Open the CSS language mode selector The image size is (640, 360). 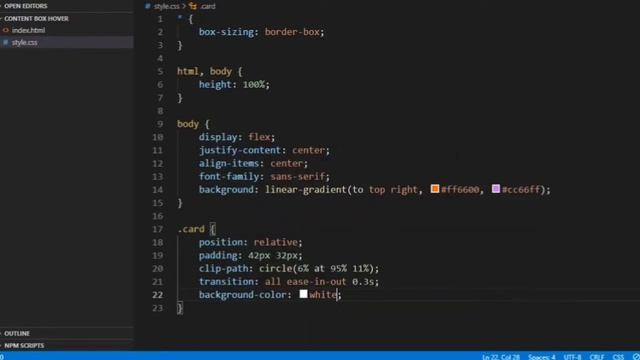[618, 357]
